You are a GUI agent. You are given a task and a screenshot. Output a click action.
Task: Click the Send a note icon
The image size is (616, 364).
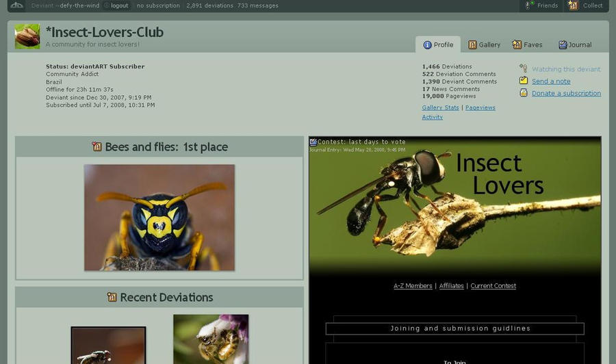pos(524,81)
